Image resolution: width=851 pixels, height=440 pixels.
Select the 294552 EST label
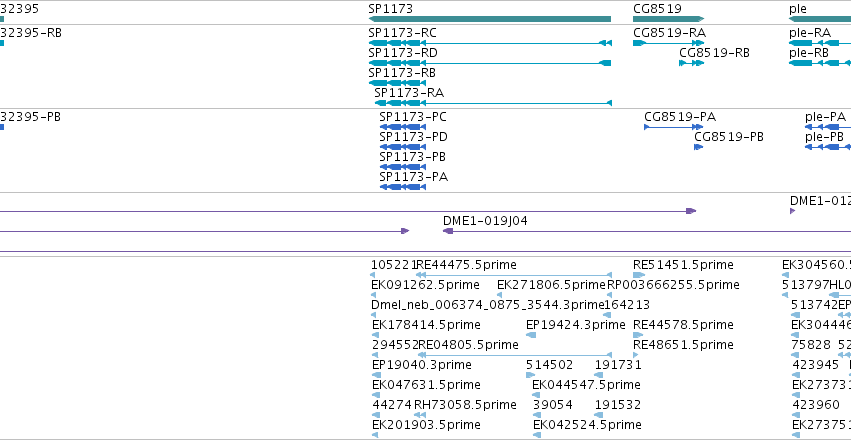395,345
